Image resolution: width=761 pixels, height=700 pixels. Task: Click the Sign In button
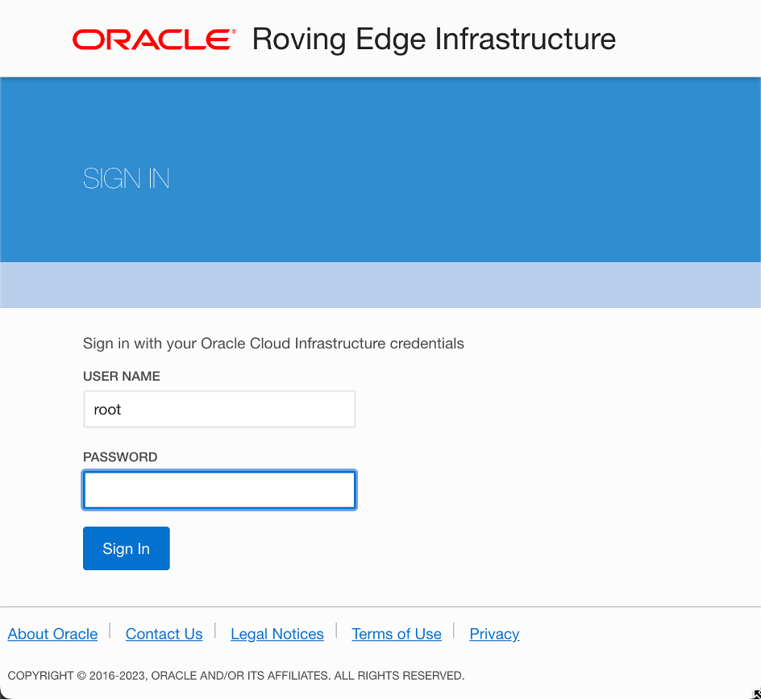126,548
